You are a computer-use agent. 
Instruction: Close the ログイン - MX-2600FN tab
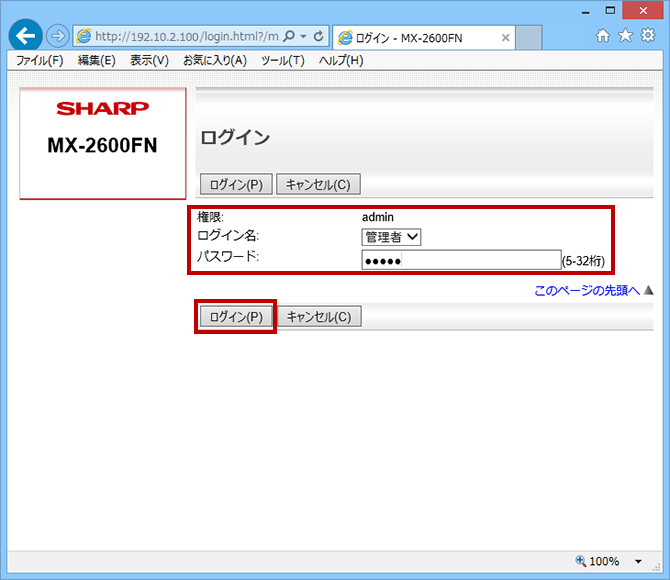pyautogui.click(x=505, y=37)
